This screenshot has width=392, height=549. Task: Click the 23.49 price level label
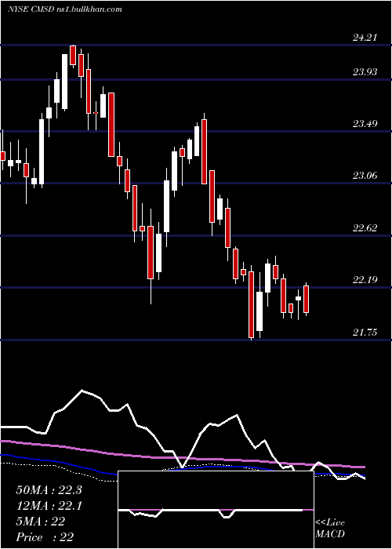click(x=365, y=124)
